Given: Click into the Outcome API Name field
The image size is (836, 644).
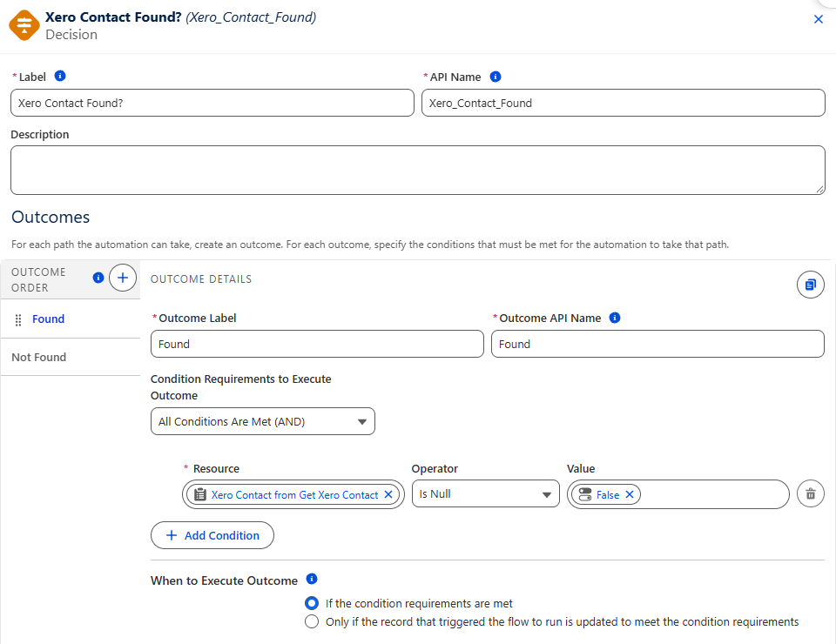Looking at the screenshot, I should (658, 344).
